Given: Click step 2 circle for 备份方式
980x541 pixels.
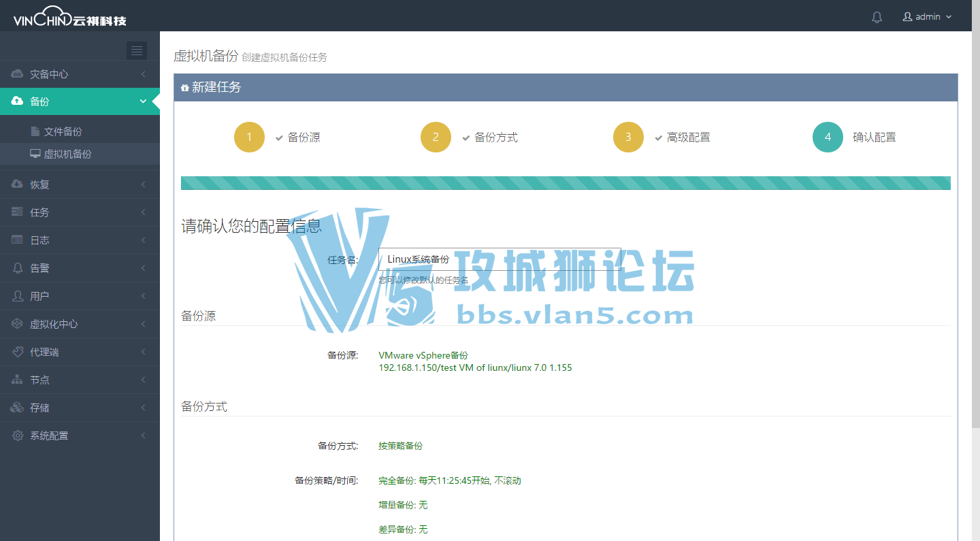Looking at the screenshot, I should point(436,137).
